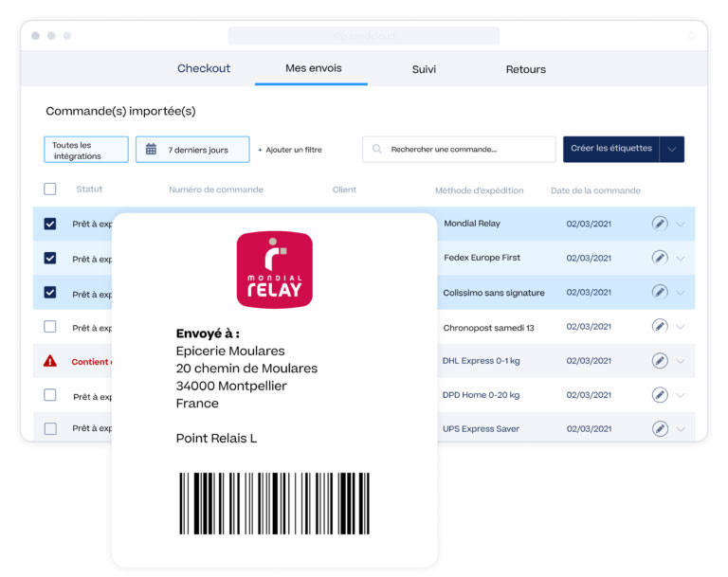Click the red warning triangle icon

coord(50,361)
